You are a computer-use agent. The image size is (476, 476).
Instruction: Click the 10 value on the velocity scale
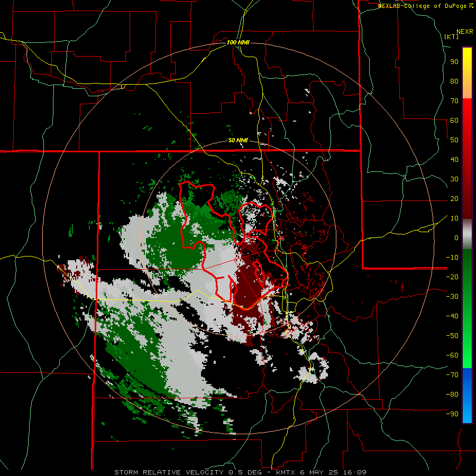point(454,218)
